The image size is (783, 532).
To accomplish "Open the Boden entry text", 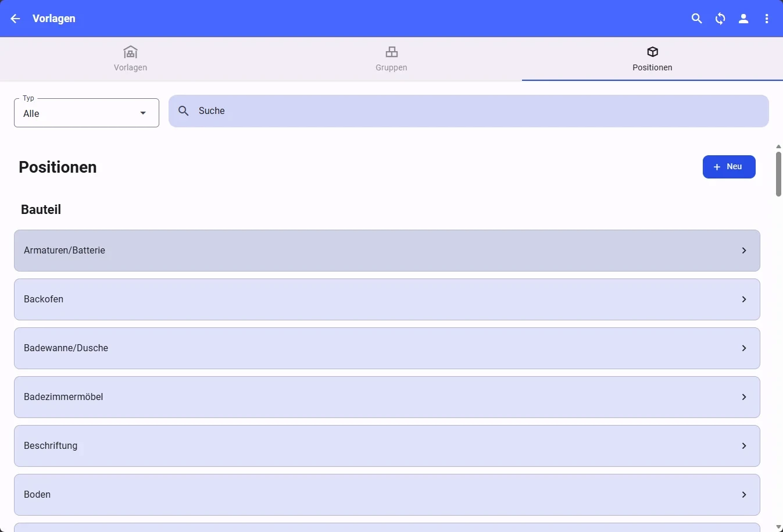I will click(x=37, y=495).
